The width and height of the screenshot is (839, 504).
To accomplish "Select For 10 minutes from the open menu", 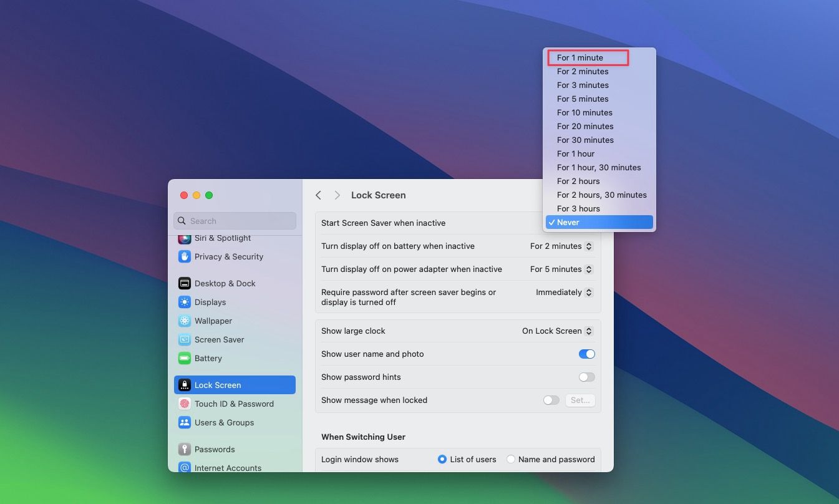I will pos(584,112).
